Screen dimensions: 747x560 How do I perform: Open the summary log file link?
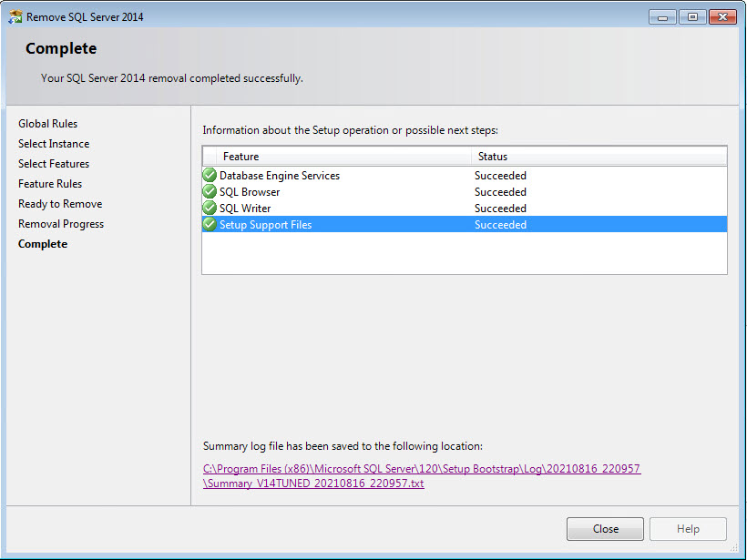coord(422,475)
